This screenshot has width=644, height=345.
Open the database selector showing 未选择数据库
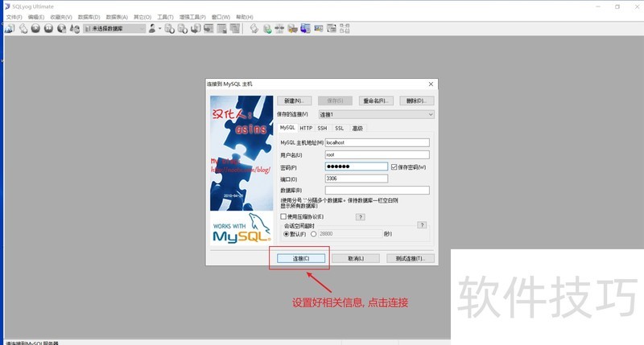114,28
